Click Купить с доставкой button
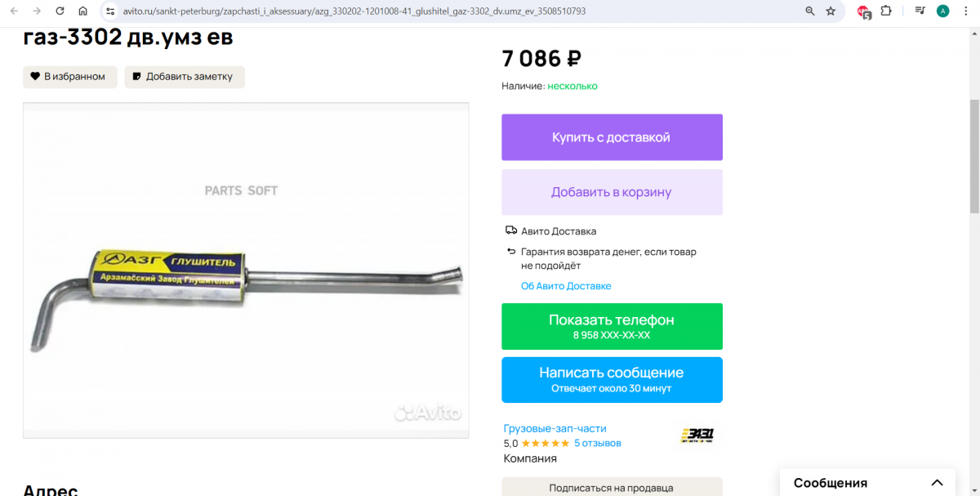Viewport: 980px width, 496px height. pyautogui.click(x=612, y=137)
